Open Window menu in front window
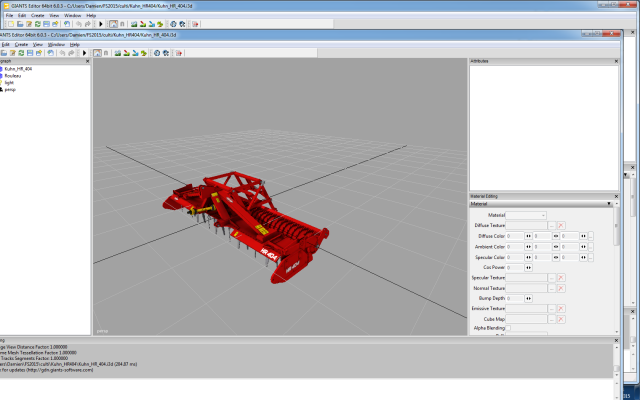 [x=56, y=44]
